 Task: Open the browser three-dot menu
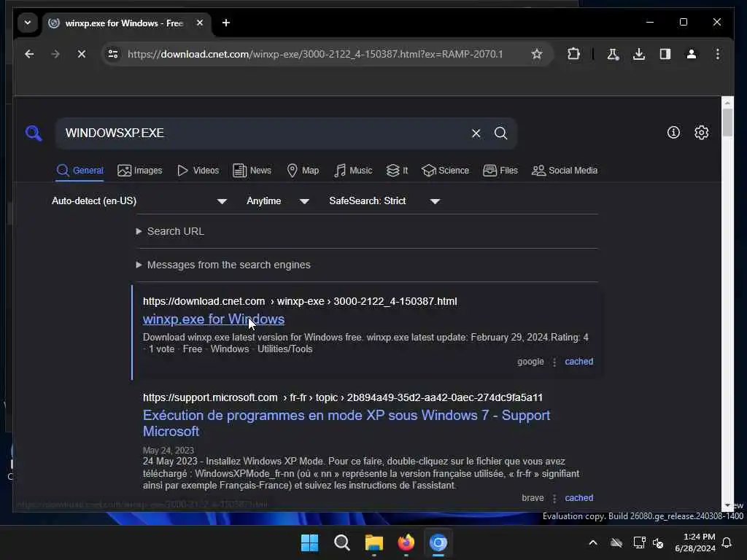pos(718,54)
